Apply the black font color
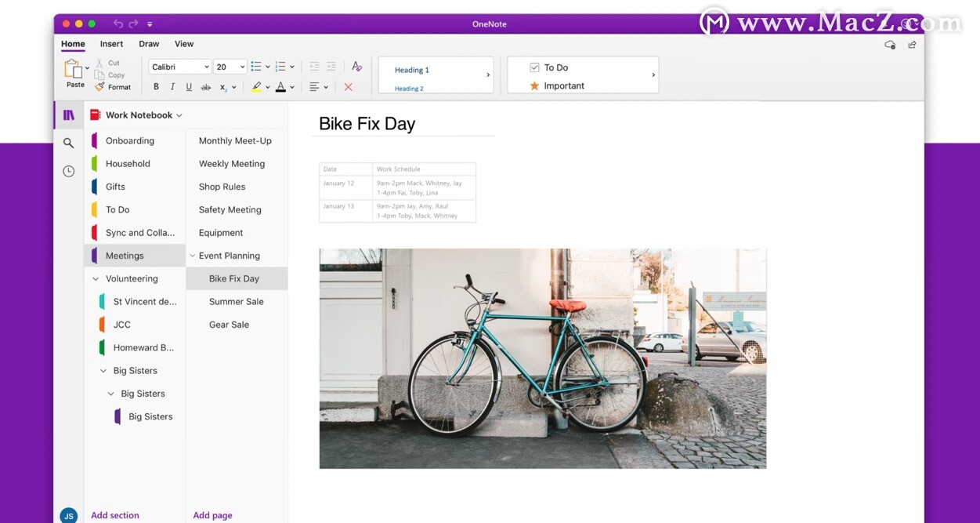 tap(280, 87)
